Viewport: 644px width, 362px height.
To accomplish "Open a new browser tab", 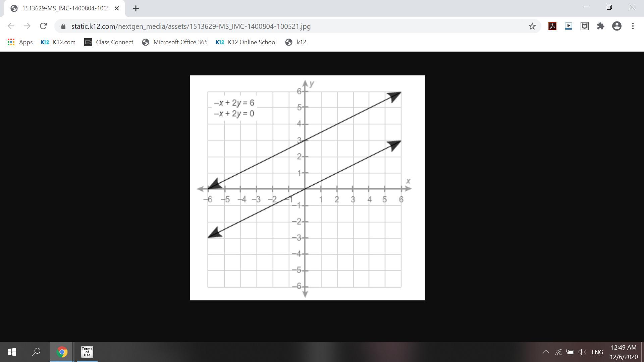I will (136, 8).
